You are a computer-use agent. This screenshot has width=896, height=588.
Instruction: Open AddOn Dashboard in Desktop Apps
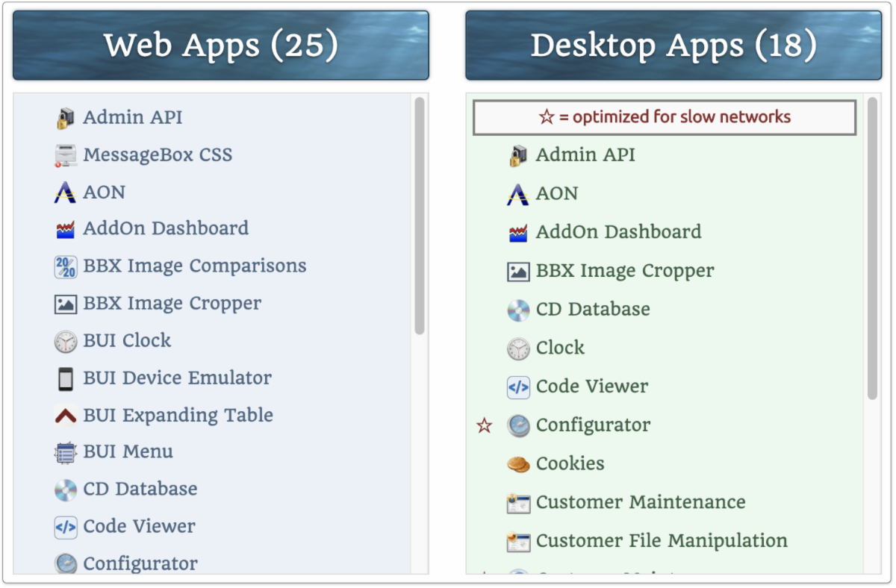pyautogui.click(x=618, y=233)
